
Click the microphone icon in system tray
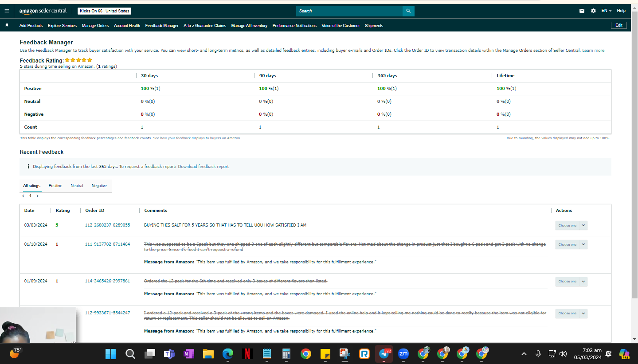[x=538, y=354]
